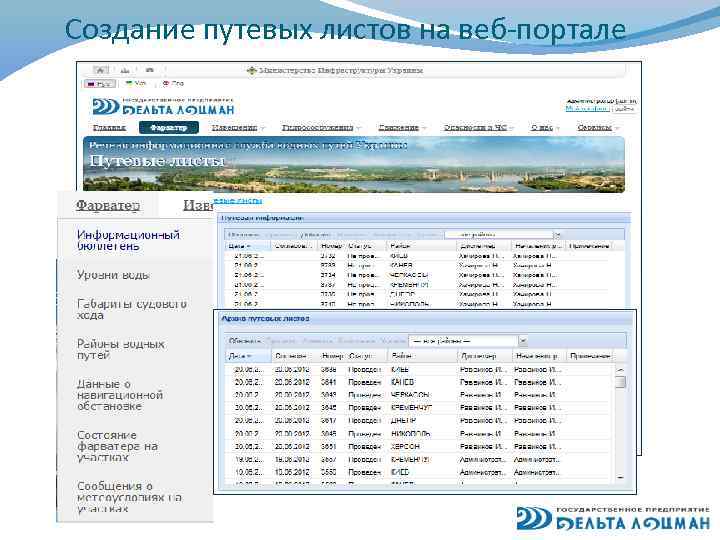
Task: Select archive row with district ДНЕПР
Action: (x=420, y=421)
